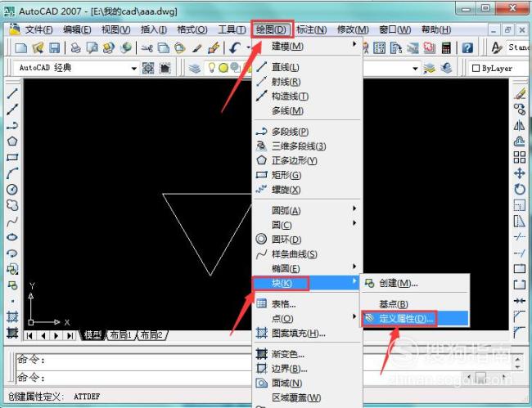Click the Erase tool in right toolbar
Screen dimensions: 532x408
[x=520, y=93]
